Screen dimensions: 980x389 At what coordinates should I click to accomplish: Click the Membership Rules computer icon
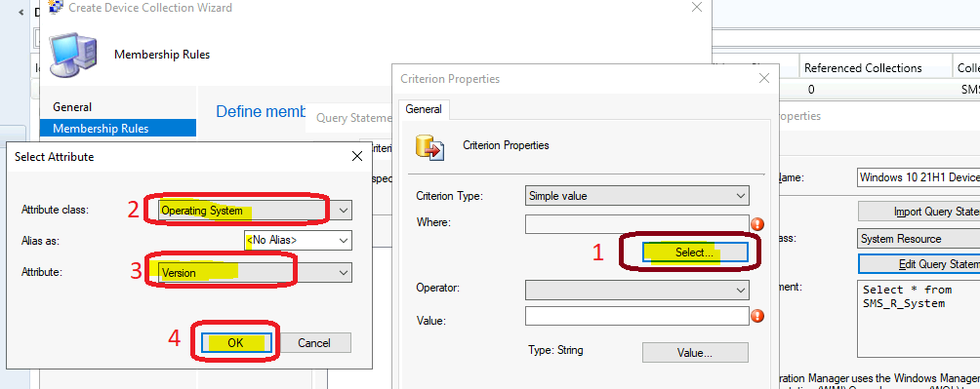(x=73, y=55)
